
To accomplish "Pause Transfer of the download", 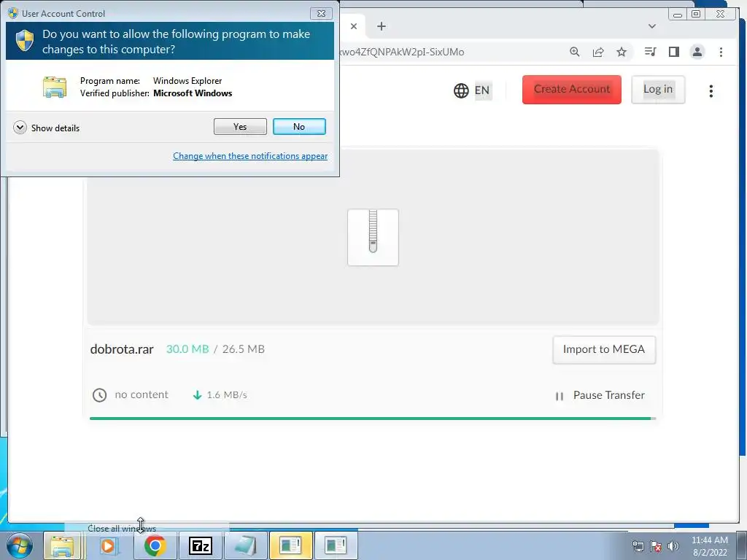I will [600, 395].
